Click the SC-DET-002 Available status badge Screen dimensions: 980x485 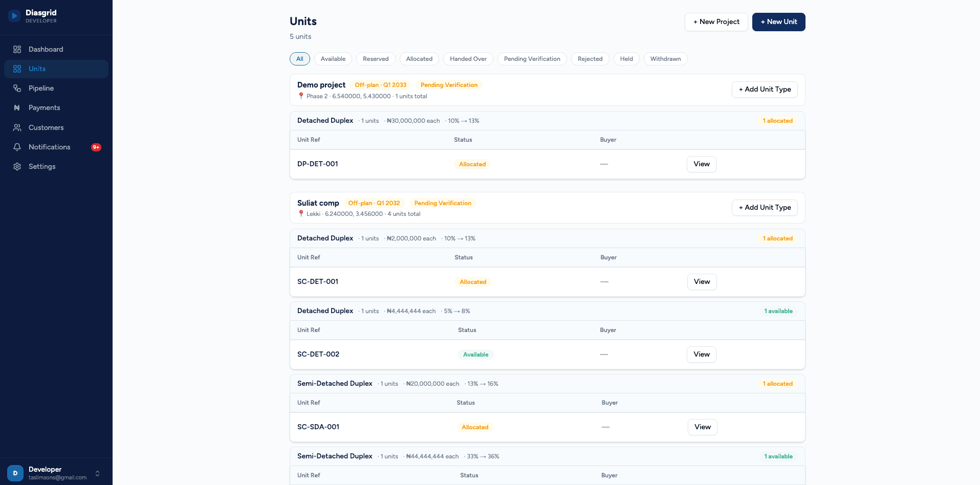475,355
